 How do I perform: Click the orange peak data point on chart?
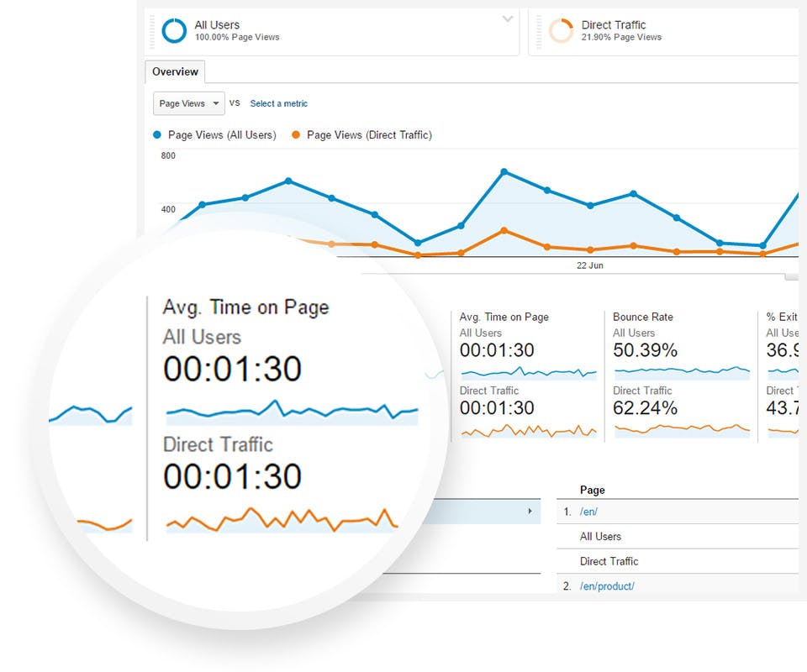coord(504,231)
